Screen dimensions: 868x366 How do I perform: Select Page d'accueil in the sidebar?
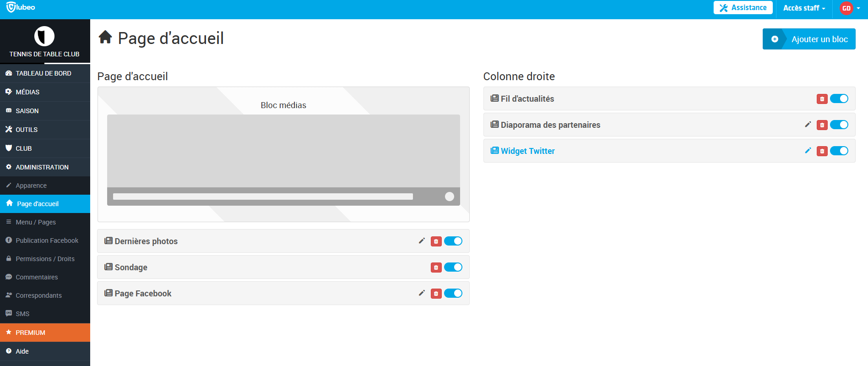click(45, 204)
